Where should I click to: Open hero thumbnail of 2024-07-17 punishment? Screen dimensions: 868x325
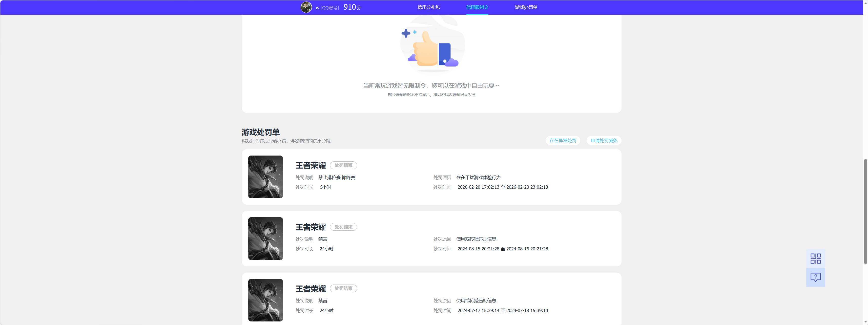pyautogui.click(x=265, y=300)
